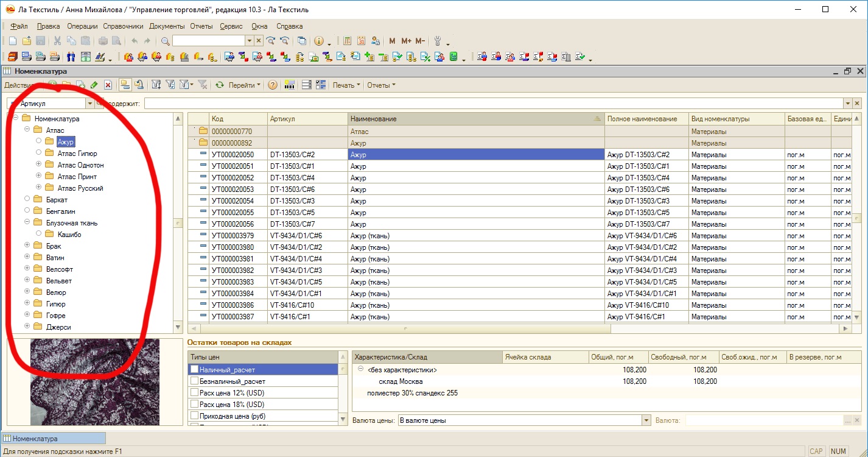This screenshot has height=457, width=868.
Task: Click the magnifier search icon in the top toolbar
Action: pyautogui.click(x=165, y=41)
